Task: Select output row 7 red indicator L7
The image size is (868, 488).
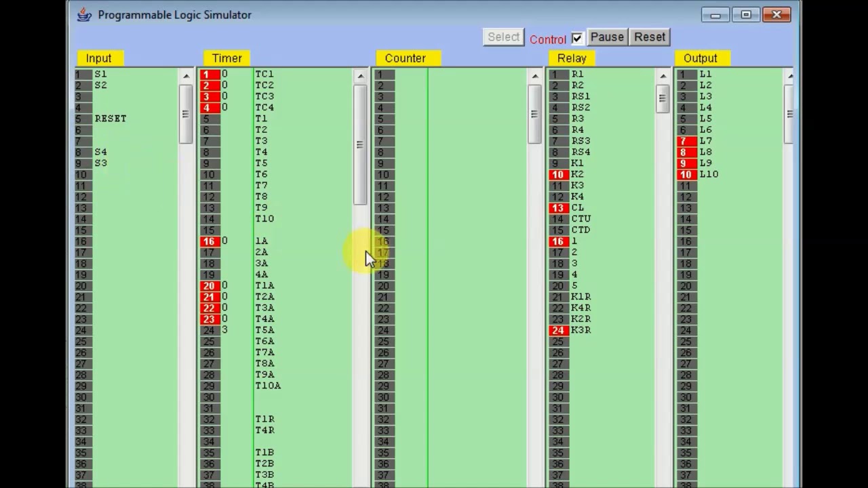Action: (x=686, y=141)
